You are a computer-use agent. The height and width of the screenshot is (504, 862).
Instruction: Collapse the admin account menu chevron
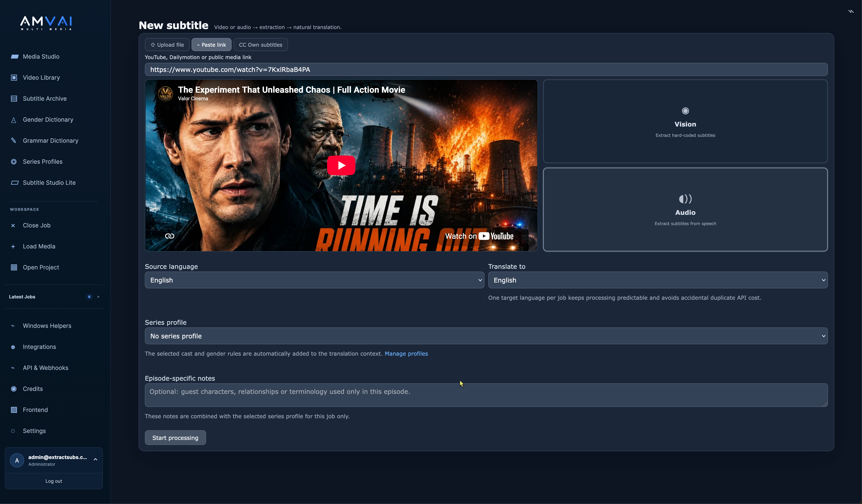pos(95,460)
